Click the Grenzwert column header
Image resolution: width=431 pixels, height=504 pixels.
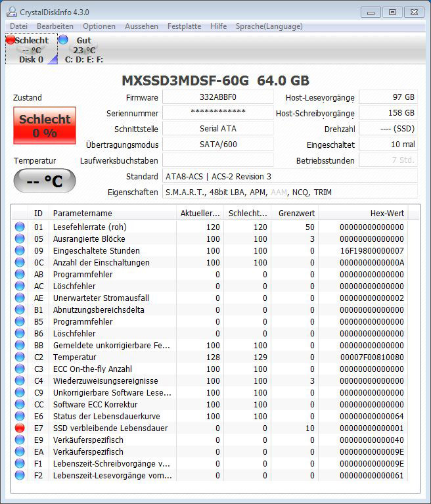[x=295, y=213]
